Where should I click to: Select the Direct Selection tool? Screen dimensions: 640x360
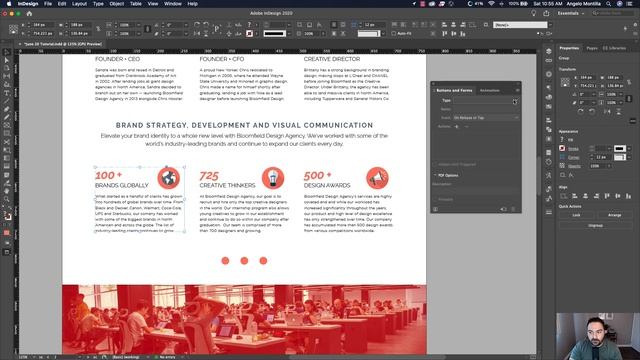tap(7, 60)
